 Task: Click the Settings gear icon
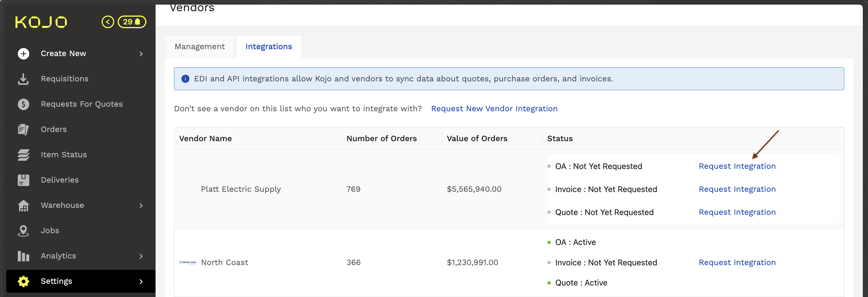point(23,281)
